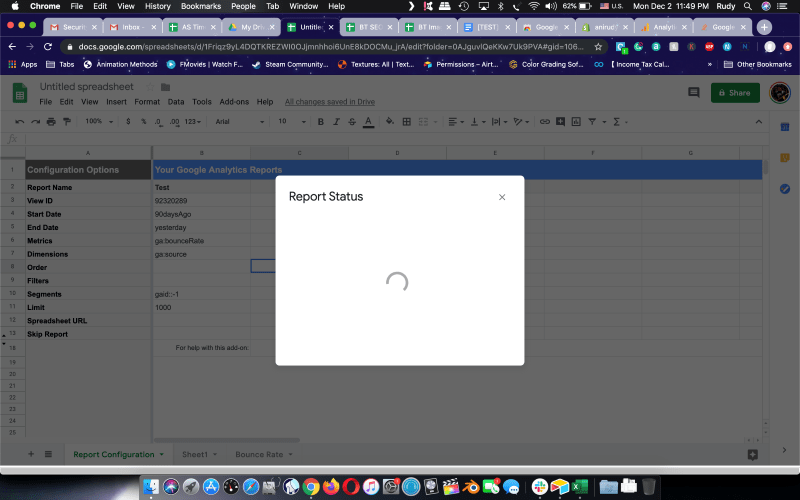Open comment history icon near Share

(693, 92)
